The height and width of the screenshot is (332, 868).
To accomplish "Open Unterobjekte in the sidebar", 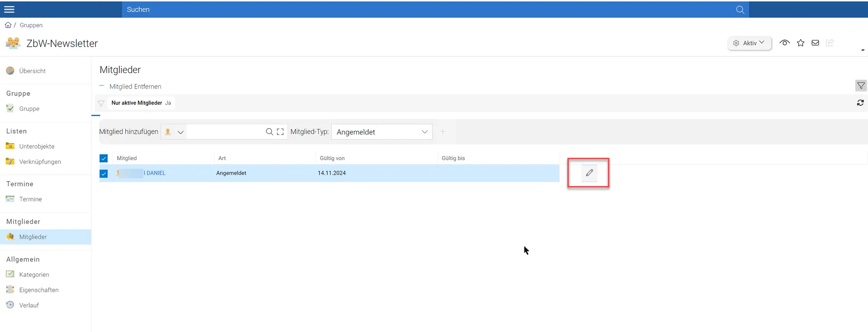I will coord(46,146).
